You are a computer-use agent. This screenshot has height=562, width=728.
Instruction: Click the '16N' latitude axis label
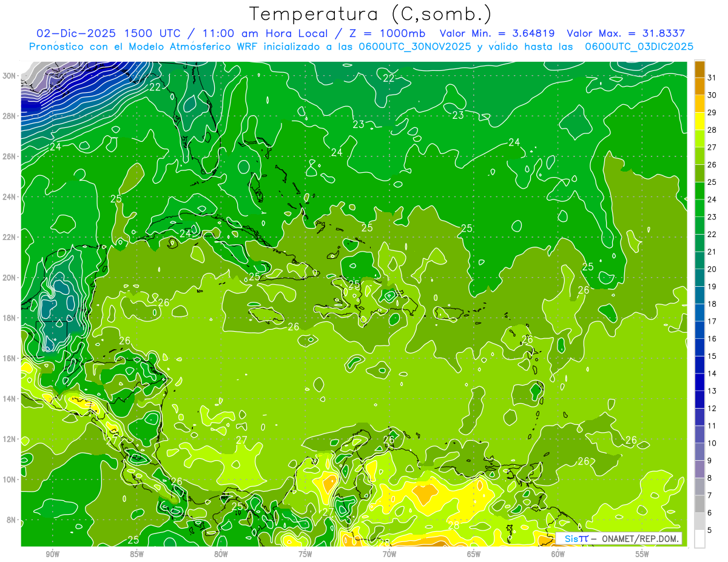10,358
